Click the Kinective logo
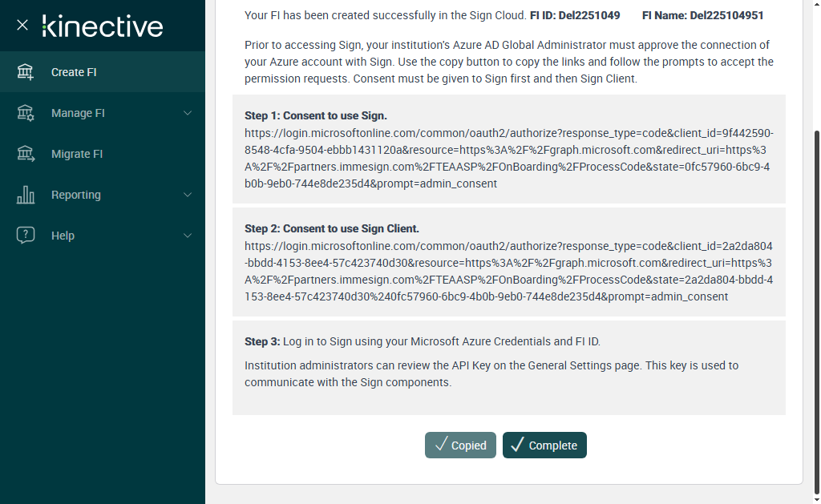 [x=103, y=26]
